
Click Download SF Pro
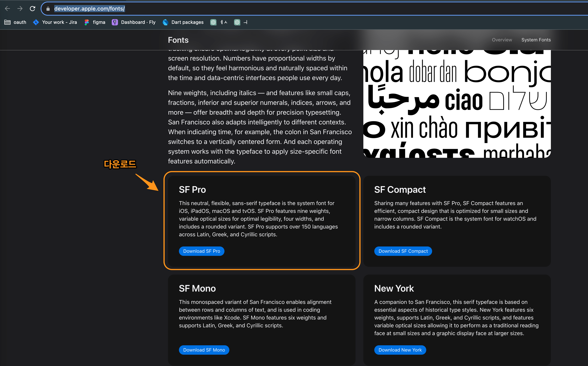201,251
